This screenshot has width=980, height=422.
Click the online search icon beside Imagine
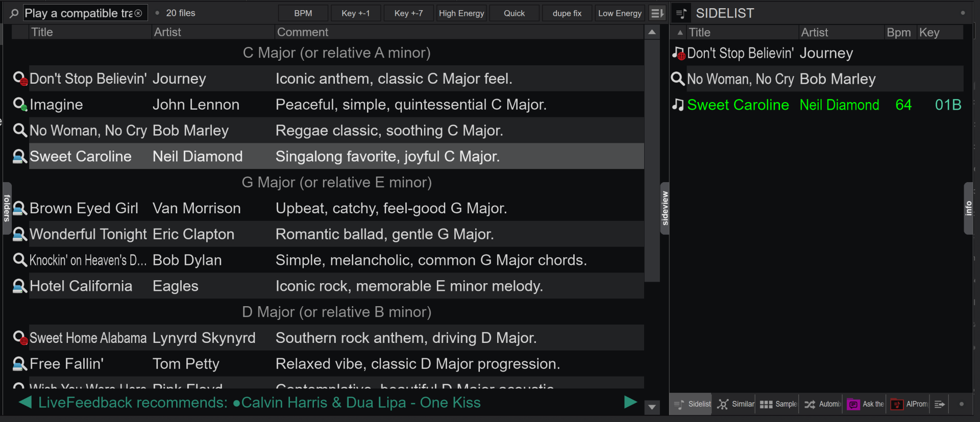click(20, 105)
